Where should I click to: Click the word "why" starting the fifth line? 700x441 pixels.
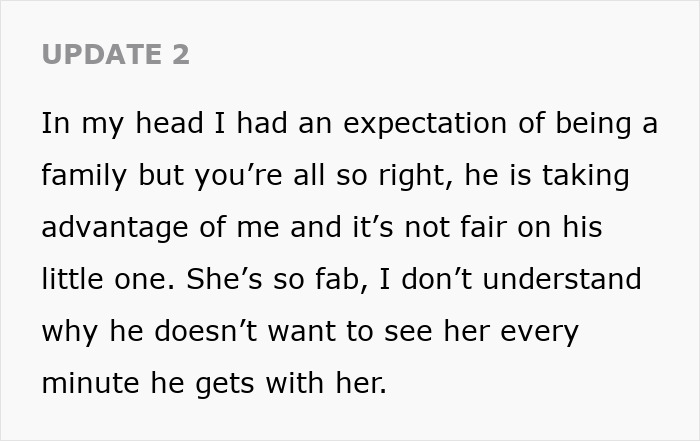coord(68,331)
